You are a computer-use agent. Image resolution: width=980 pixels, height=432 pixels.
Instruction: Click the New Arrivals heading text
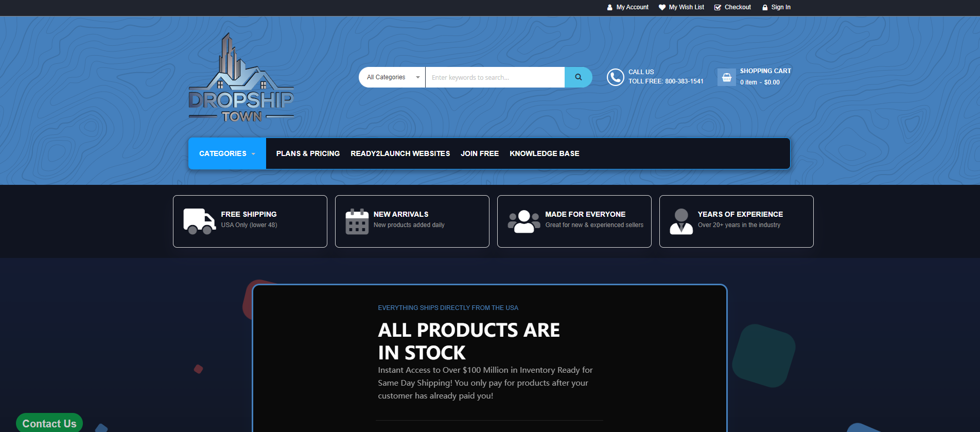[401, 214]
